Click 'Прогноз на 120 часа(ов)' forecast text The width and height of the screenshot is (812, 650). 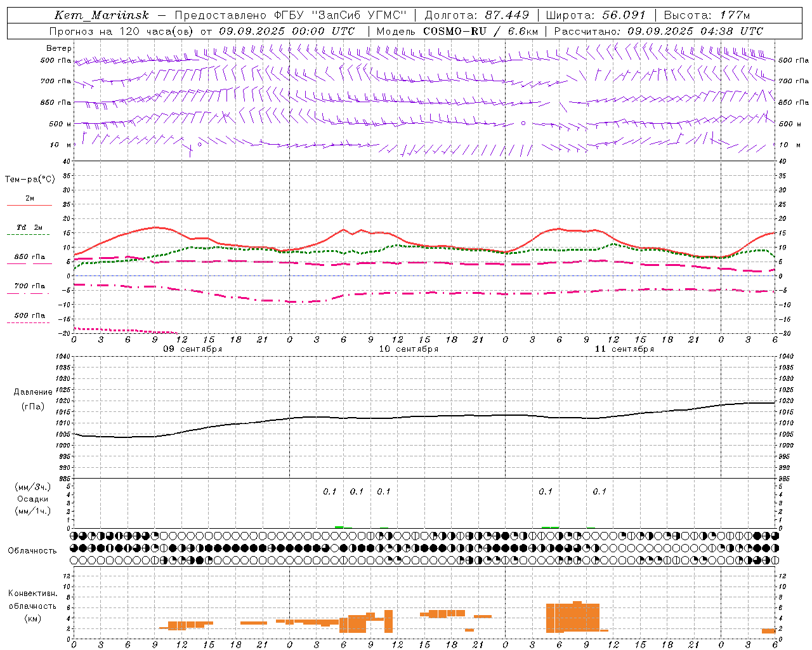[x=122, y=31]
